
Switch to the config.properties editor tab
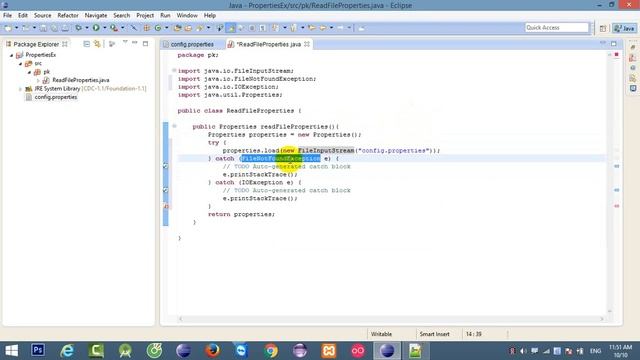[x=192, y=44]
